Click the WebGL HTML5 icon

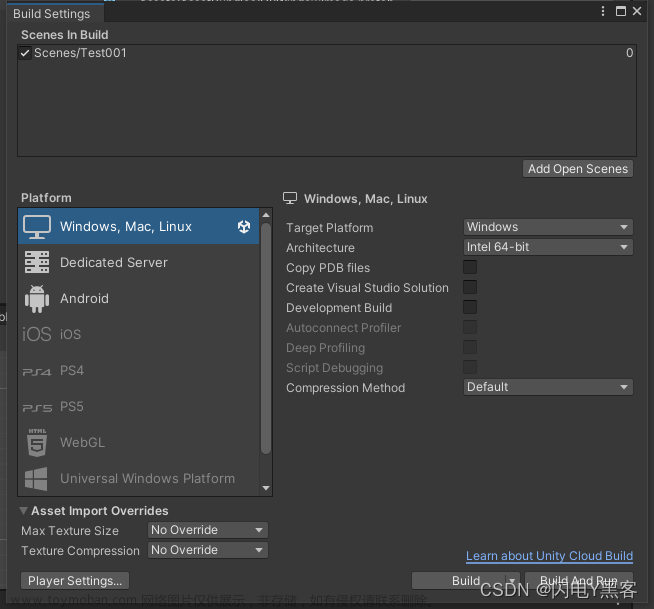(37, 443)
